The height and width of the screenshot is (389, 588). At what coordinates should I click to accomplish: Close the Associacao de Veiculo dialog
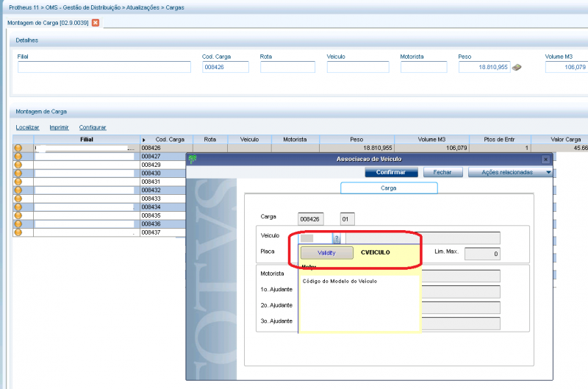pos(545,160)
